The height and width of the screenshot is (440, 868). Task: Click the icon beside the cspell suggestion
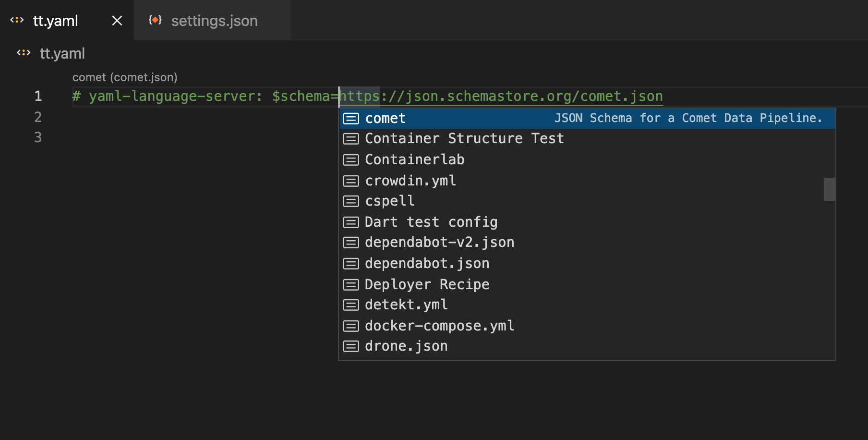click(351, 201)
